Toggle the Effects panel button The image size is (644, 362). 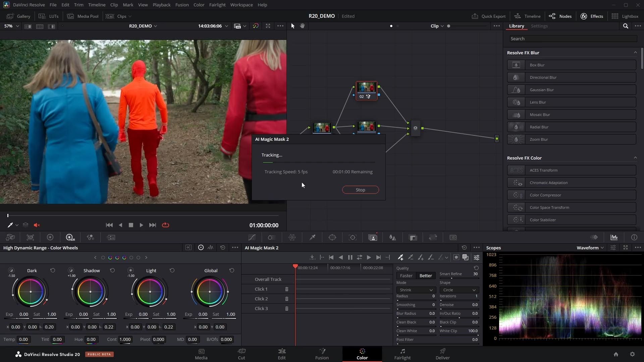click(592, 16)
